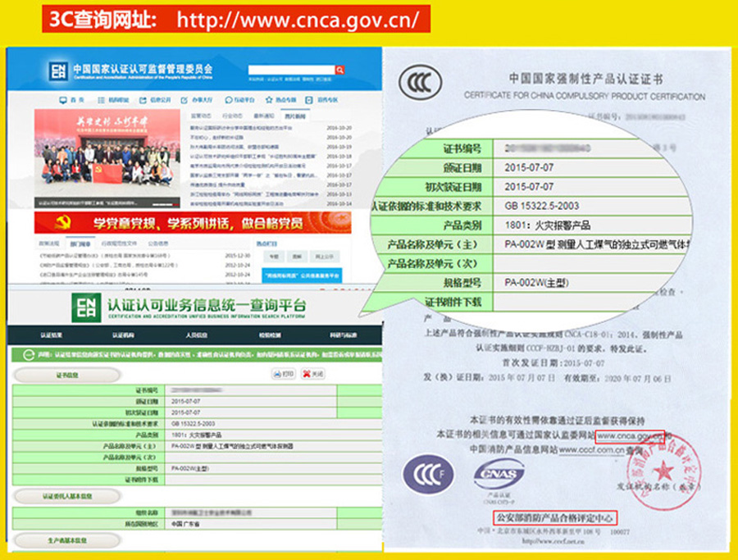This screenshot has width=738, height=560.
Task: Select the second item in the dark menu bar
Action: point(123,335)
